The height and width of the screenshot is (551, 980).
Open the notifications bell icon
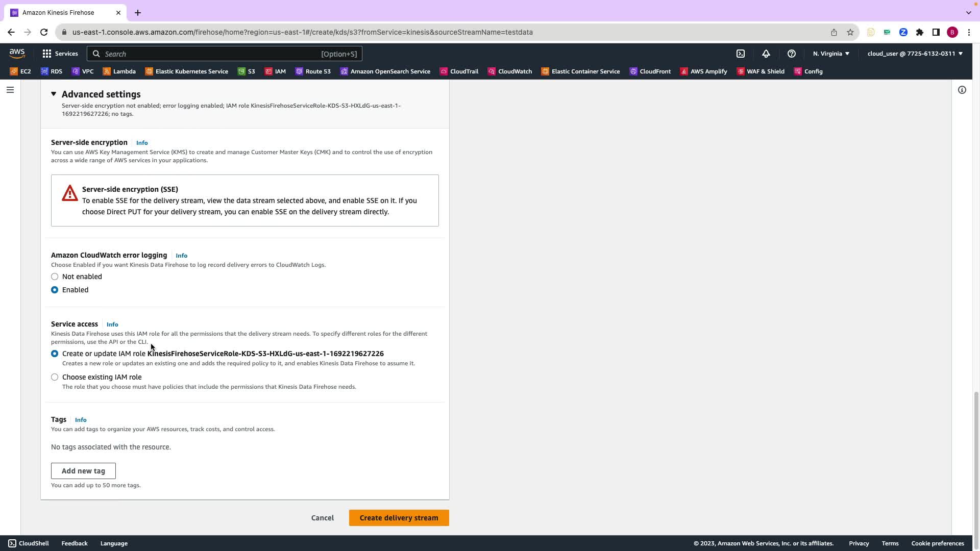point(766,54)
